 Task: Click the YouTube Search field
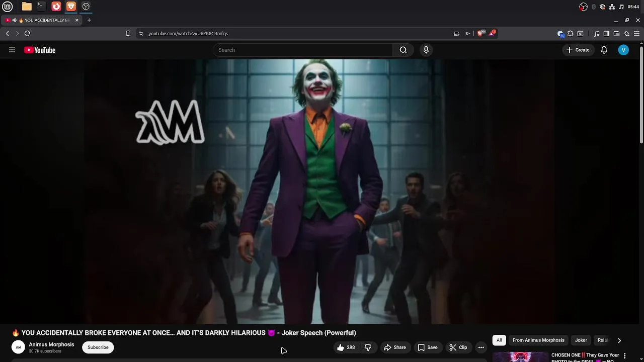pyautogui.click(x=303, y=50)
